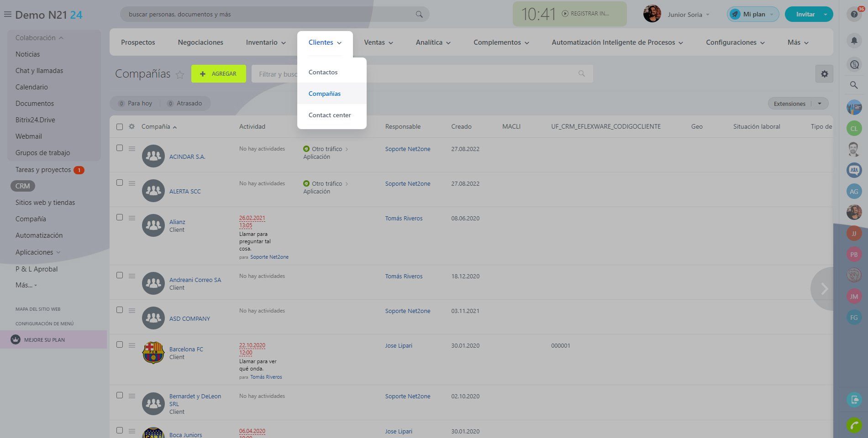Click the FG contact avatar in right sidebar
The width and height of the screenshot is (868, 438).
[x=854, y=318]
